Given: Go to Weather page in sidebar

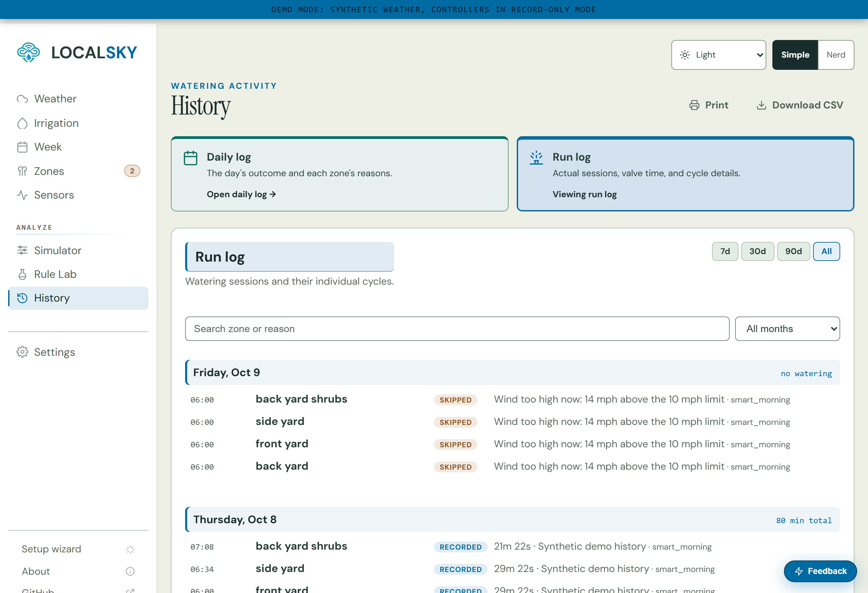Looking at the screenshot, I should click(78, 99).
